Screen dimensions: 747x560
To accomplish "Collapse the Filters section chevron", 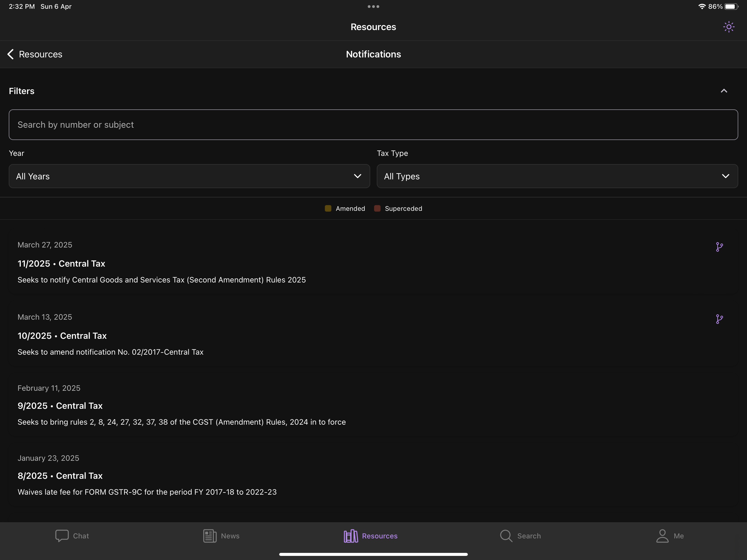I will point(724,91).
